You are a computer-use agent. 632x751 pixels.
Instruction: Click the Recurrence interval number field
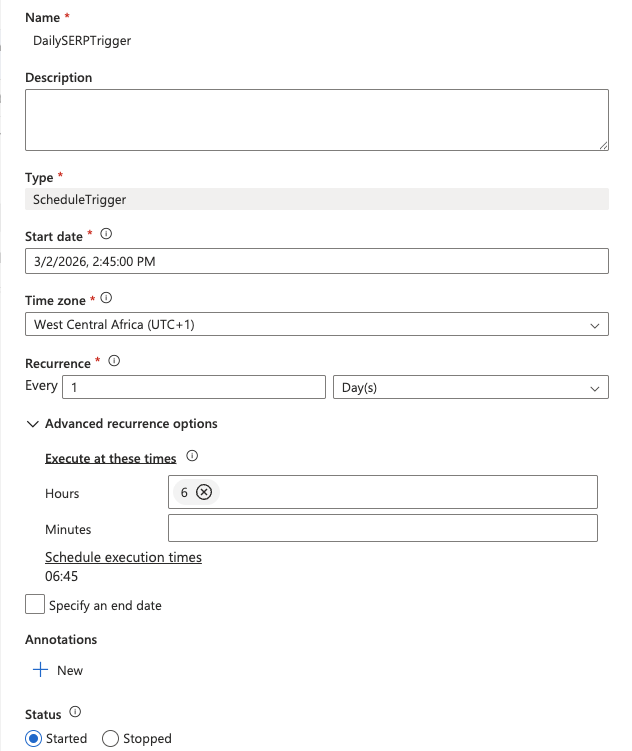194,387
